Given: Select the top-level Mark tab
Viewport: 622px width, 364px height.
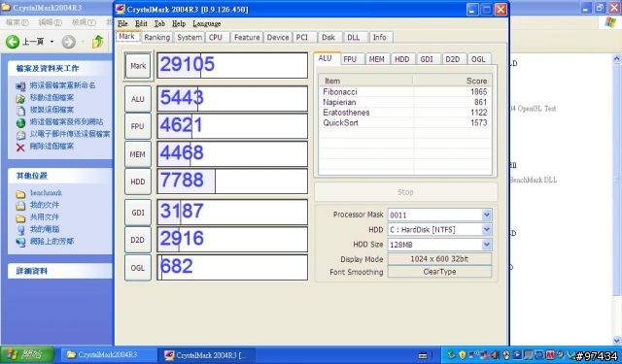Looking at the screenshot, I should coord(127,36).
